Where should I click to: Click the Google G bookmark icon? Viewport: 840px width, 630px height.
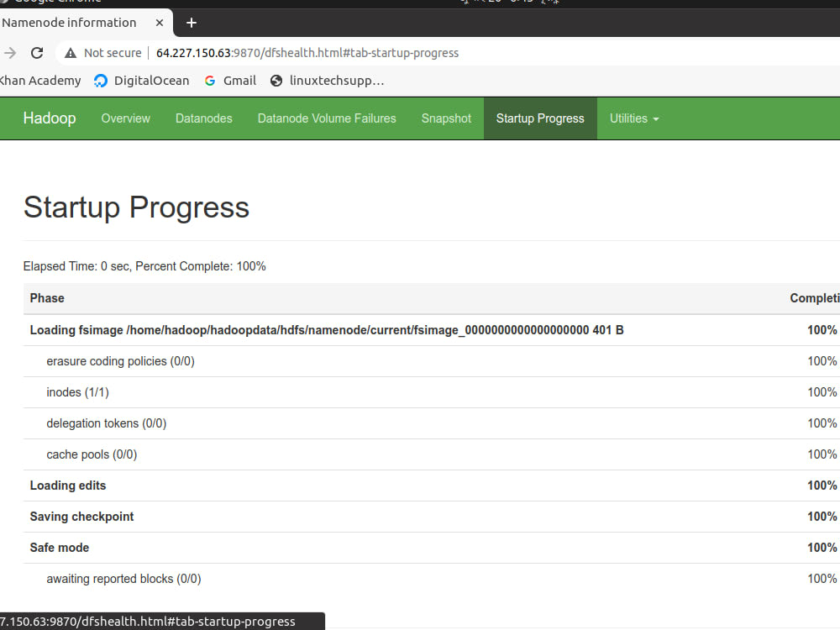click(210, 81)
